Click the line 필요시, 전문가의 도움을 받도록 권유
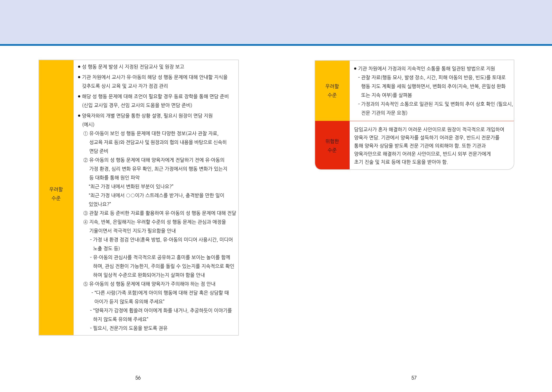Screen dimensions: 552x392 129,328
